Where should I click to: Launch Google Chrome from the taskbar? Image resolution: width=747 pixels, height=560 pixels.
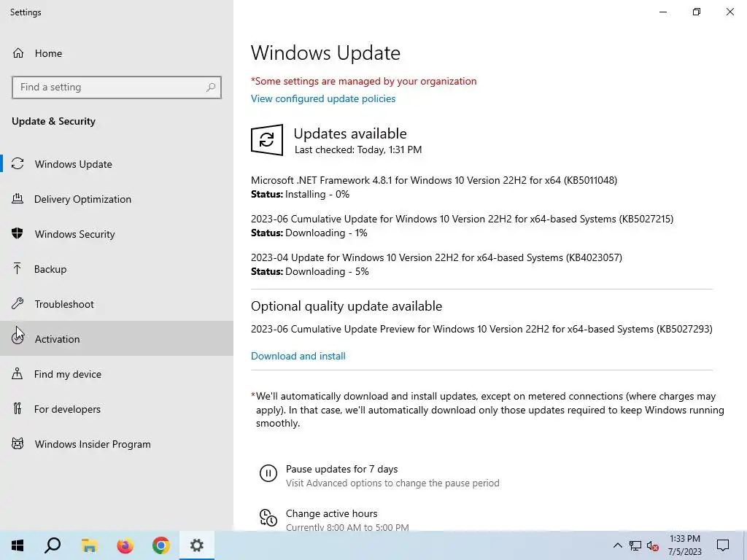point(161,545)
